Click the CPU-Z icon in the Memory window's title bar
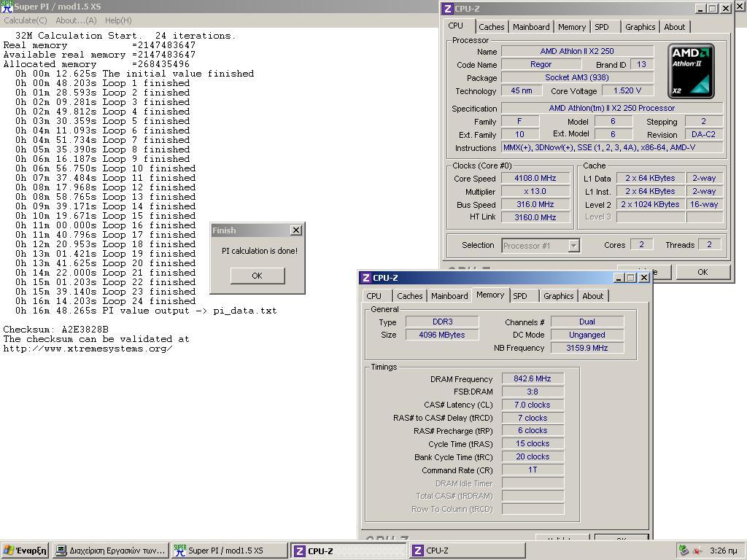 point(365,278)
